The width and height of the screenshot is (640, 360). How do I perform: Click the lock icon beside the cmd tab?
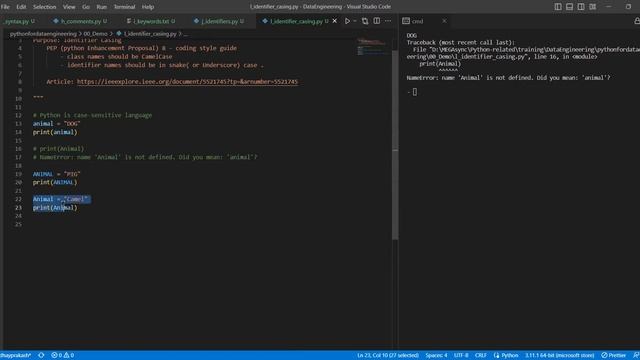pos(637,21)
